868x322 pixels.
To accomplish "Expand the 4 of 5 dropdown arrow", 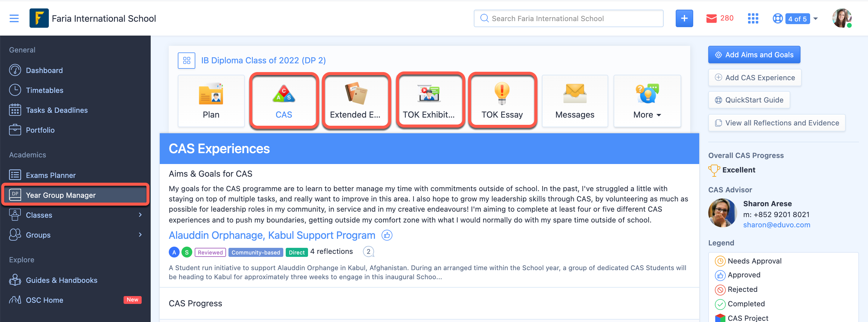I will [x=816, y=19].
